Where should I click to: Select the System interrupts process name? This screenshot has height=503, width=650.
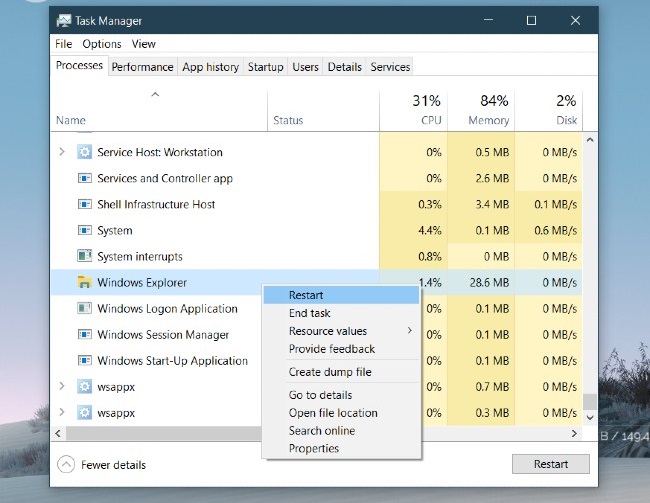[140, 257]
